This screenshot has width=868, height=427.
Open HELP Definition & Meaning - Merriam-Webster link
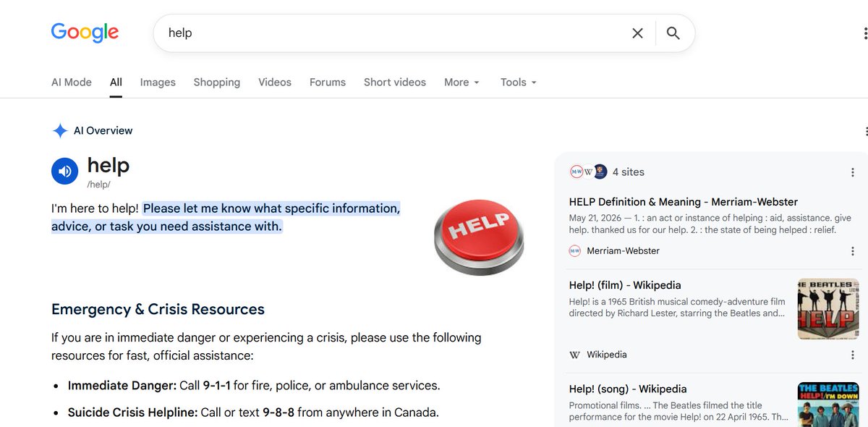(x=684, y=202)
